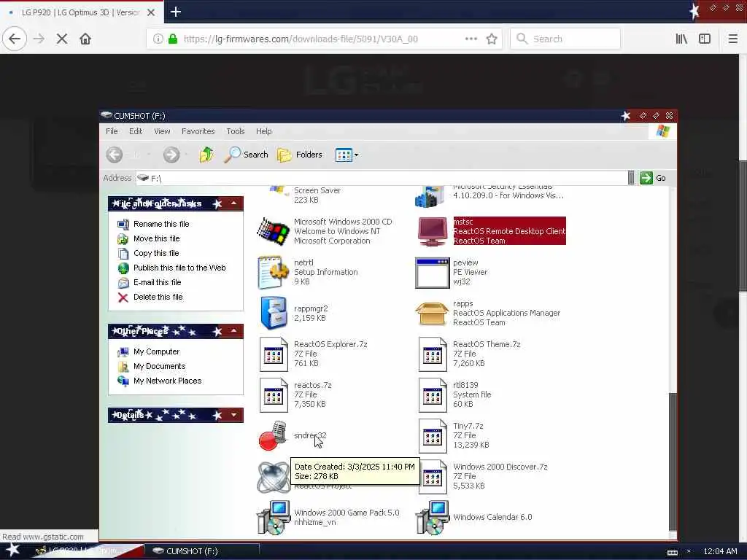Select the rapps Applications Manager icon

(x=432, y=314)
